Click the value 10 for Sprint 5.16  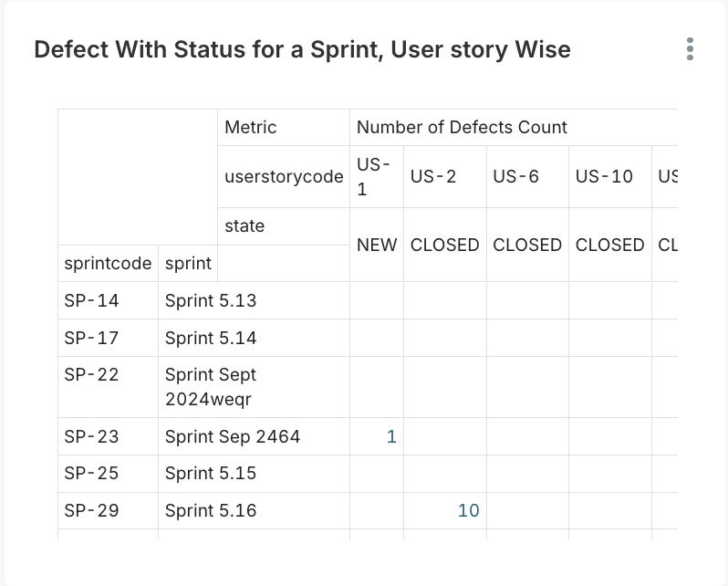(468, 510)
